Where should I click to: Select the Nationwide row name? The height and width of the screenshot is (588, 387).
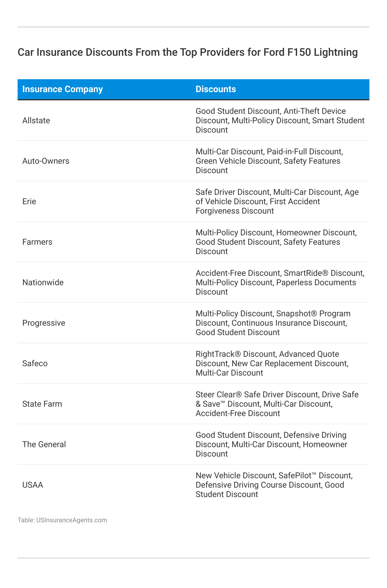43,283
